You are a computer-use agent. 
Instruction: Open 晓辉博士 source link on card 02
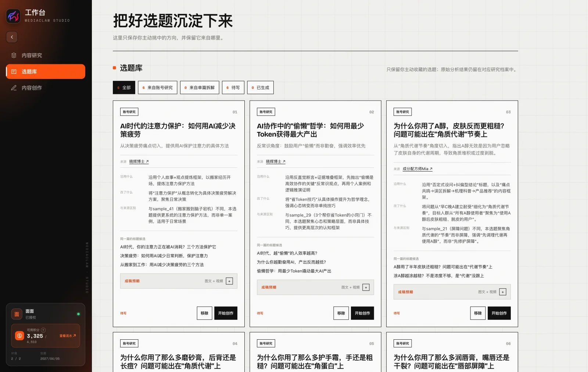click(x=276, y=162)
